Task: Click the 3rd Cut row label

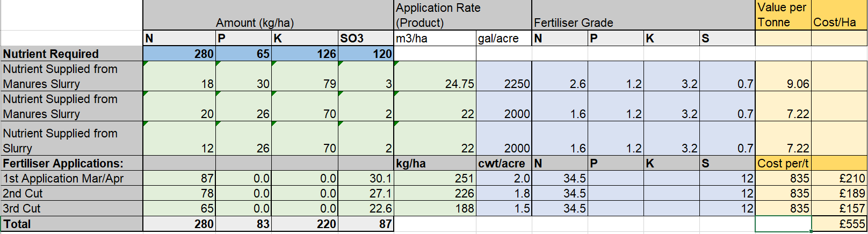Action: pos(71,208)
